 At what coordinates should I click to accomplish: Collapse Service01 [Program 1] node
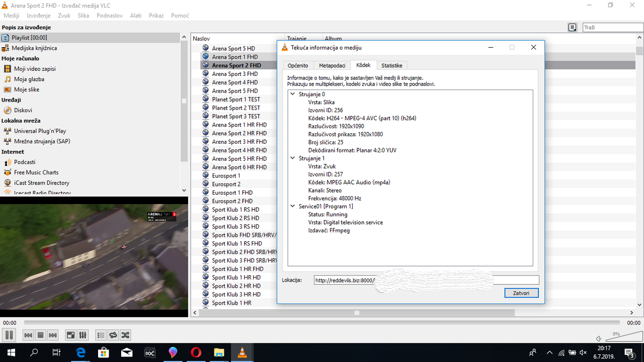pyautogui.click(x=293, y=206)
